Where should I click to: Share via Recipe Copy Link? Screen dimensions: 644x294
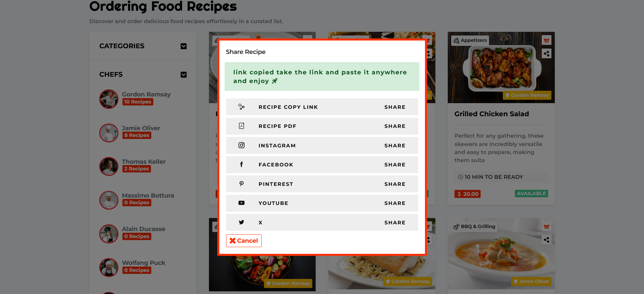[395, 107]
